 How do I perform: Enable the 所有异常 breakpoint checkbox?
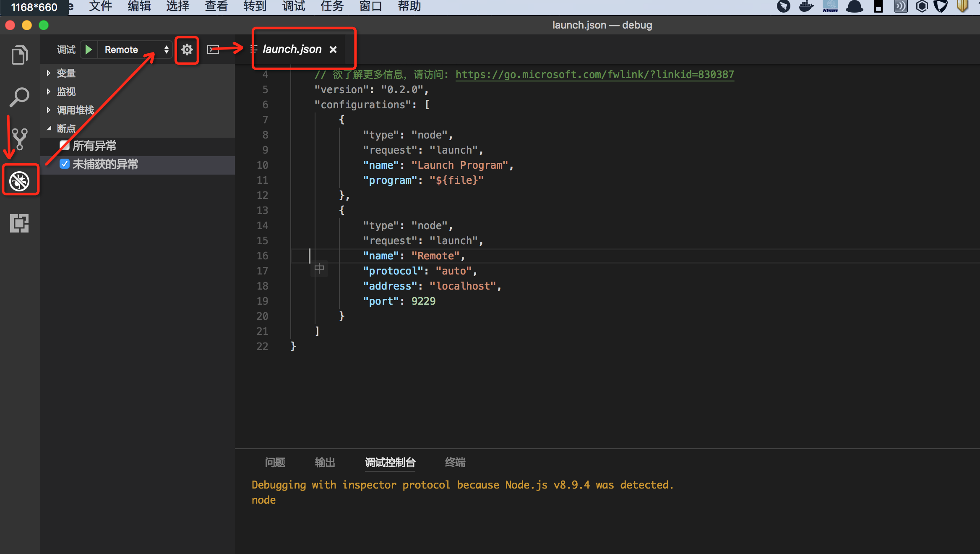tap(64, 146)
